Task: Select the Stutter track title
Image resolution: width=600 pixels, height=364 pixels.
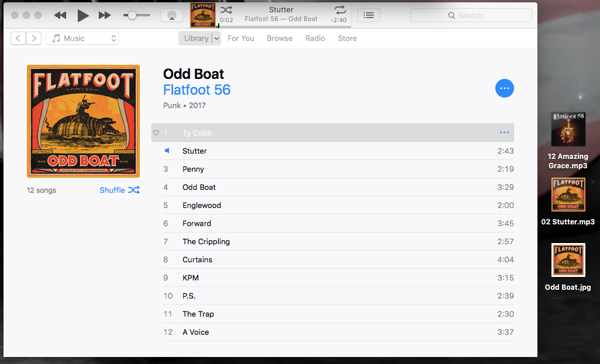Action: pyautogui.click(x=194, y=151)
